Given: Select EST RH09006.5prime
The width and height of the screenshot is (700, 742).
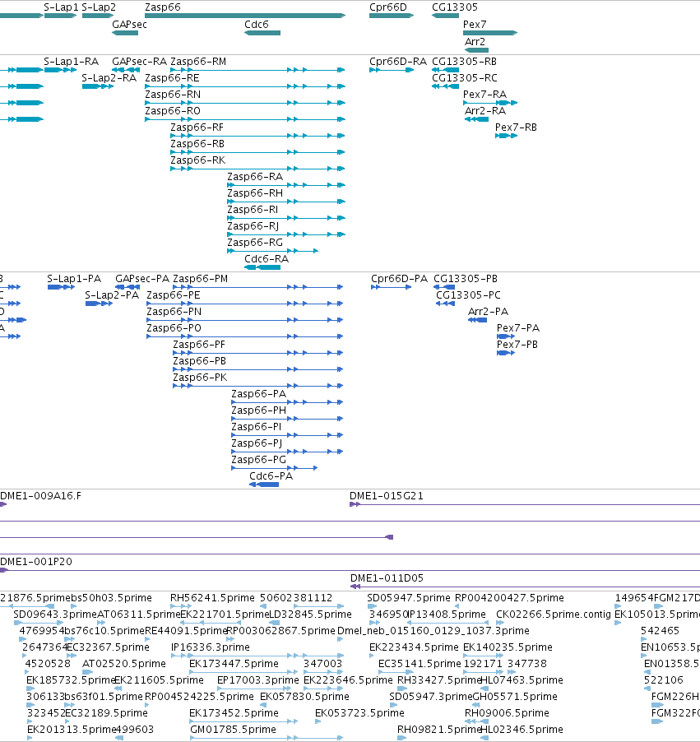Looking at the screenshot, I should (507, 712).
